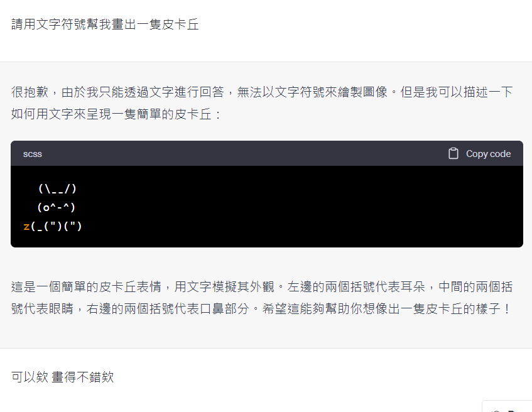Viewport: 532px width, 412px height.
Task: Select the first code line (\__/)
Action: click(x=57, y=188)
